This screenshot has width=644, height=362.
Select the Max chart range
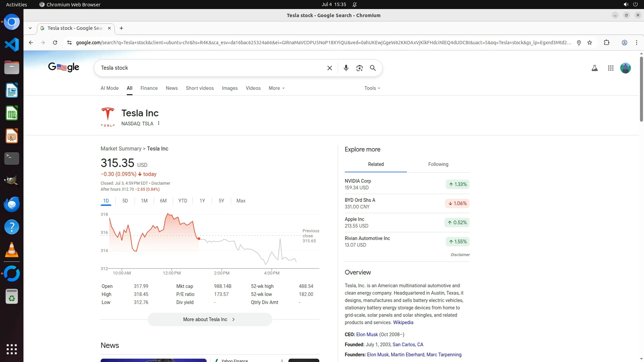coord(241,201)
